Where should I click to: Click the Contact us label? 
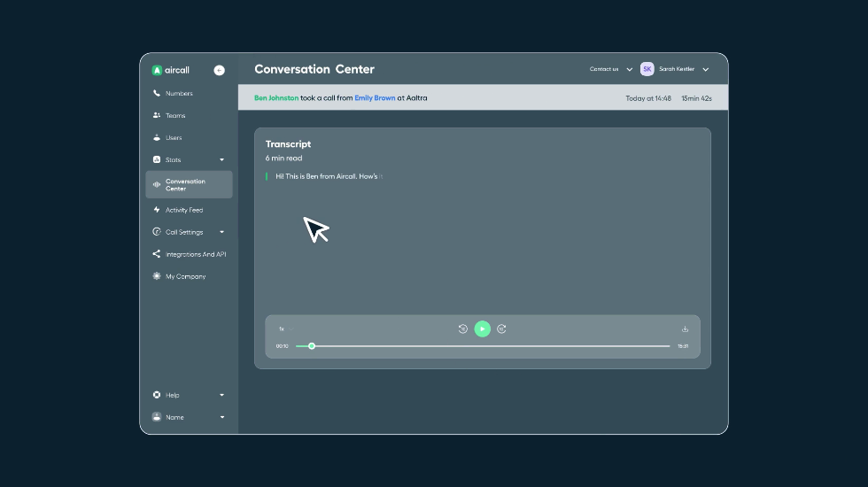point(604,69)
